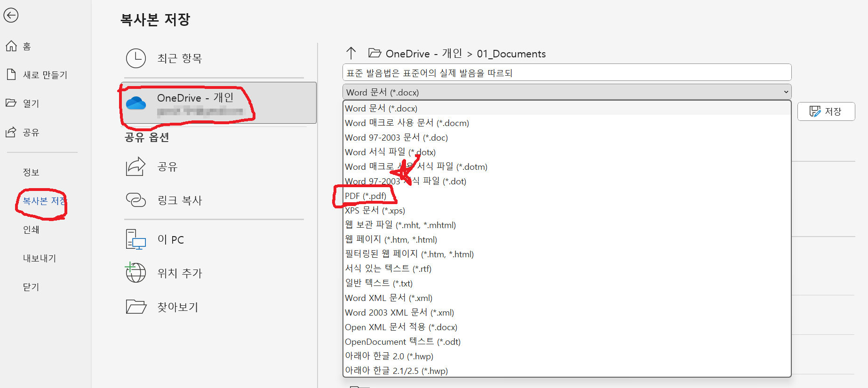Select OpenDocument 텍스트 (*.odt) format option
Viewport: 868px width, 388px height.
point(402,341)
